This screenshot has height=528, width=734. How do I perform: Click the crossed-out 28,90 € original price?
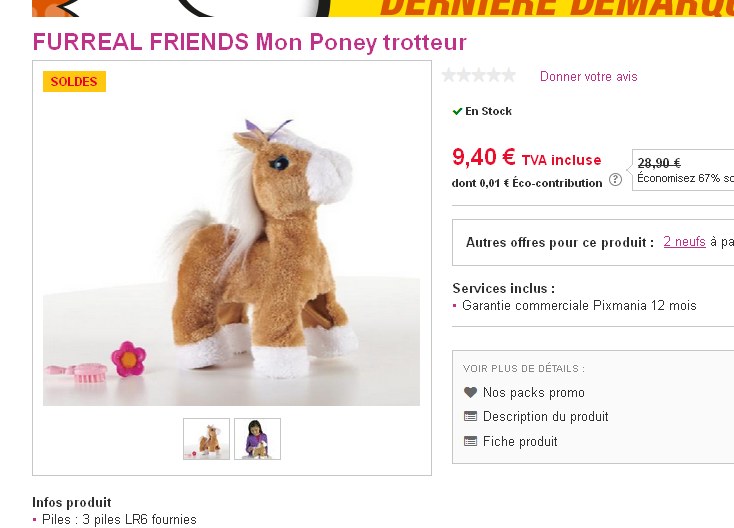pos(659,162)
